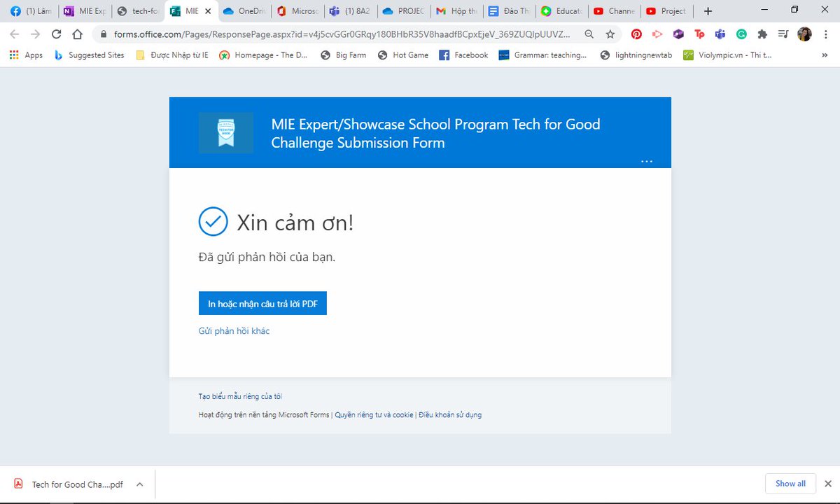This screenshot has width=840, height=504.
Task: Open the lightningnewtab bookmark
Action: pyautogui.click(x=636, y=55)
